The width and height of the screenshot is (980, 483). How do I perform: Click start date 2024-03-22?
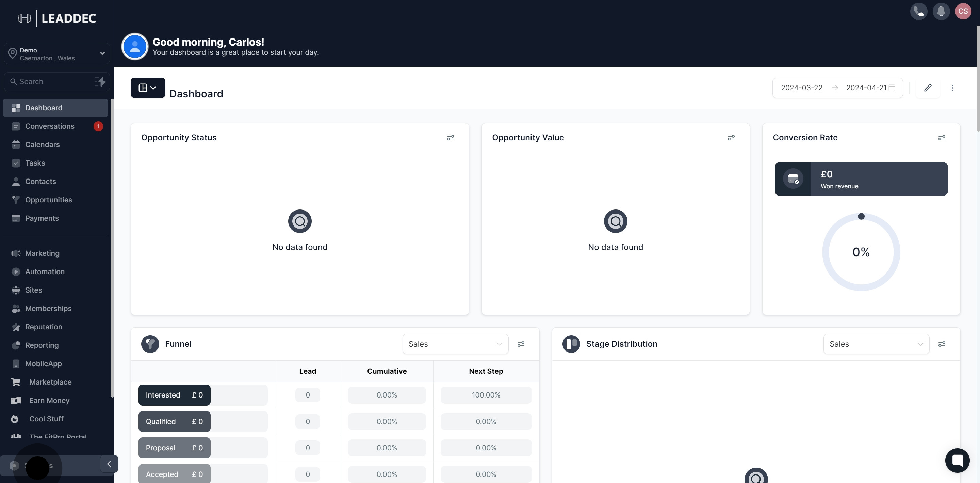tap(802, 88)
